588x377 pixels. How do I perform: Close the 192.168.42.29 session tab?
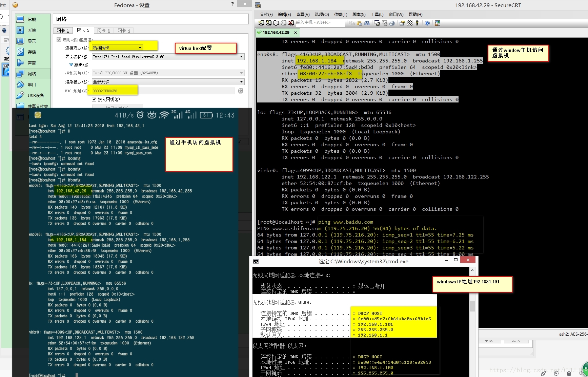[x=296, y=33]
